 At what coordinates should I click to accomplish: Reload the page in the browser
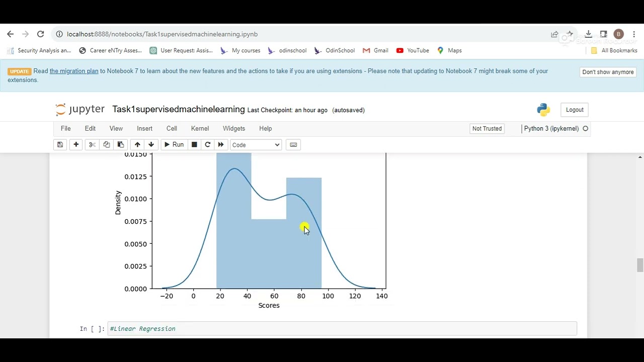[41, 34]
